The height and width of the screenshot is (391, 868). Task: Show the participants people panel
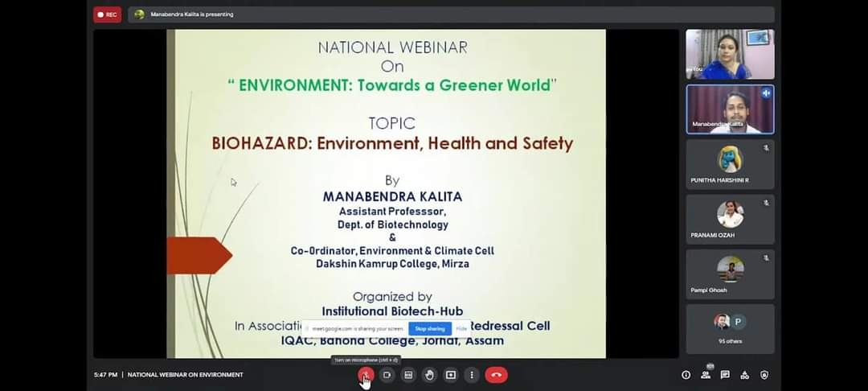point(705,375)
